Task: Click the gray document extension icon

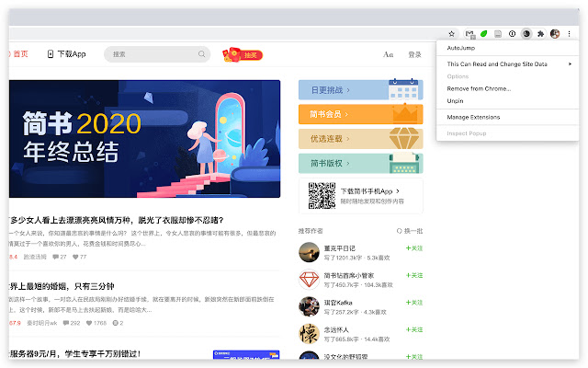Action: 498,34
